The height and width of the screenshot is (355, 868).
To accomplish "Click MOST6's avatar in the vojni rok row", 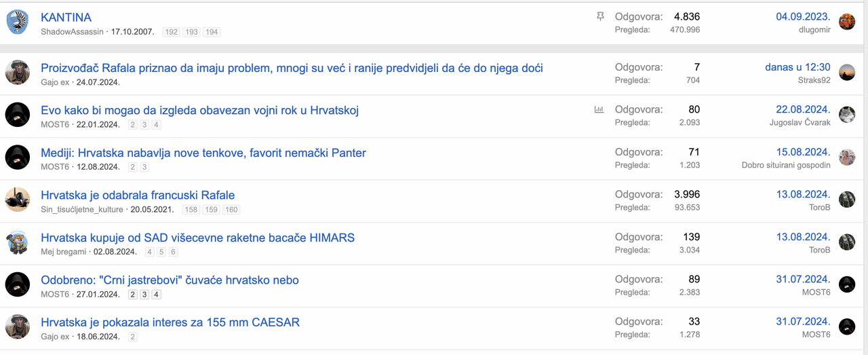I will (x=18, y=115).
